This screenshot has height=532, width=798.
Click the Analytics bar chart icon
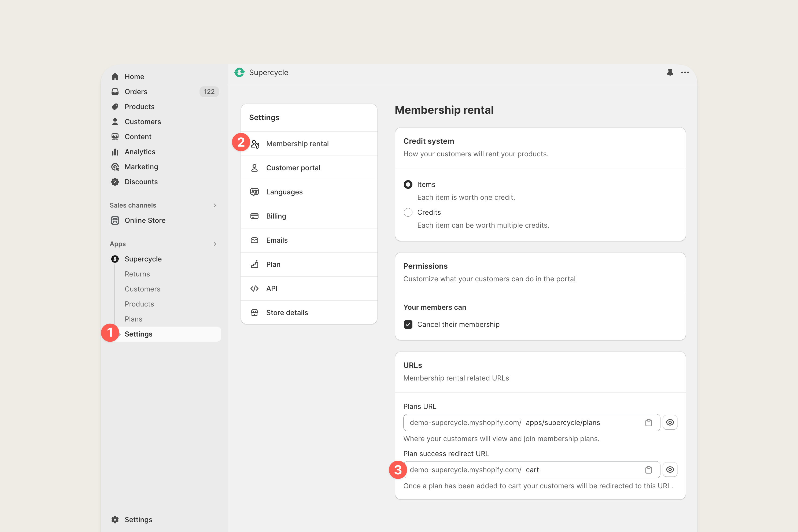(x=115, y=152)
